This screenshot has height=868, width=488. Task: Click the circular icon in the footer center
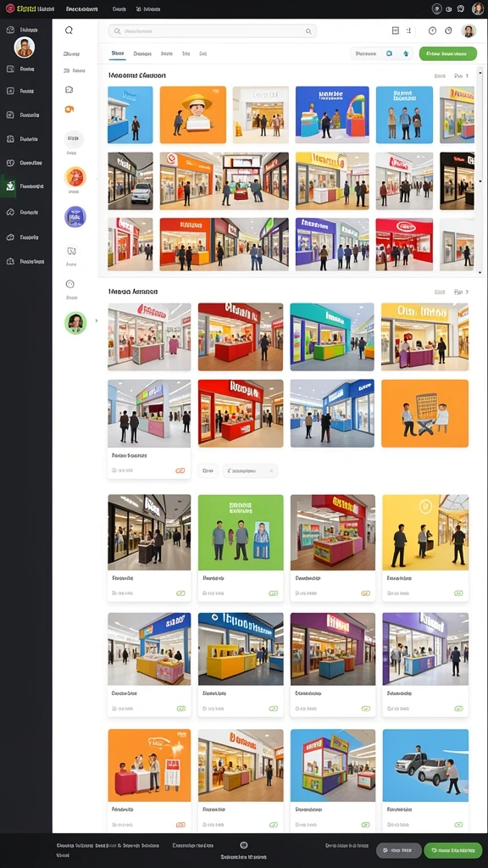(243, 845)
